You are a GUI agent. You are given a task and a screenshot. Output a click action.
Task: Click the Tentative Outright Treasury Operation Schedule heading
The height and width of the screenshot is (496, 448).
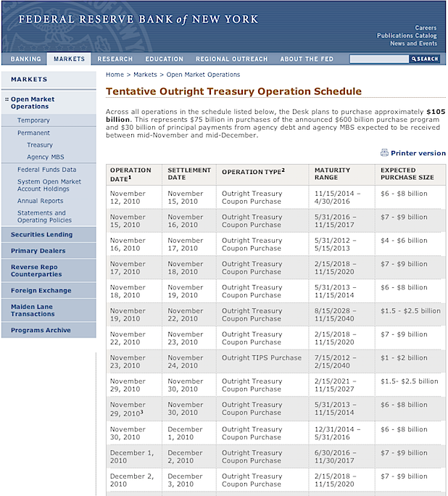(x=233, y=91)
